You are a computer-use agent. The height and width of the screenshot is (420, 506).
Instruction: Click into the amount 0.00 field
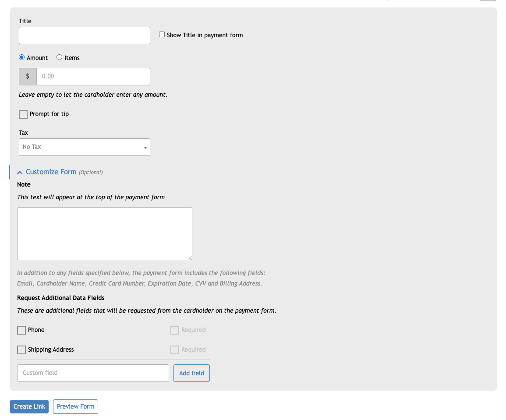[93, 77]
